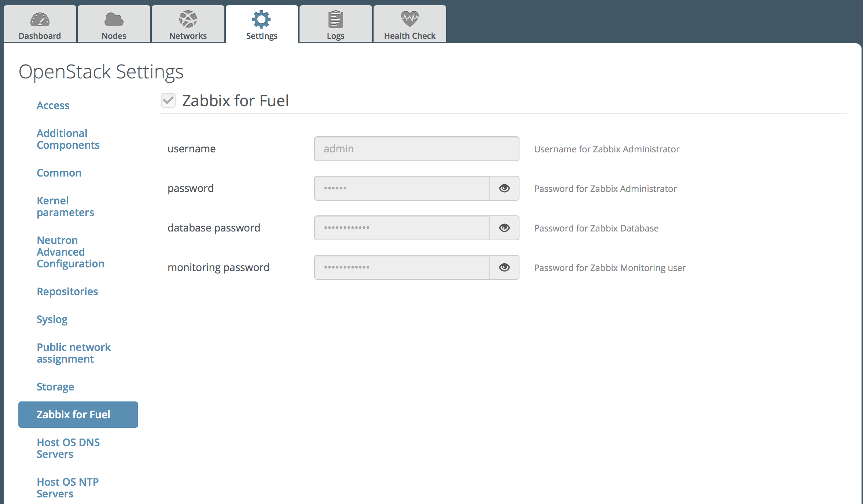The image size is (863, 504).
Task: Switch to the Networks tab label
Action: [x=188, y=36]
